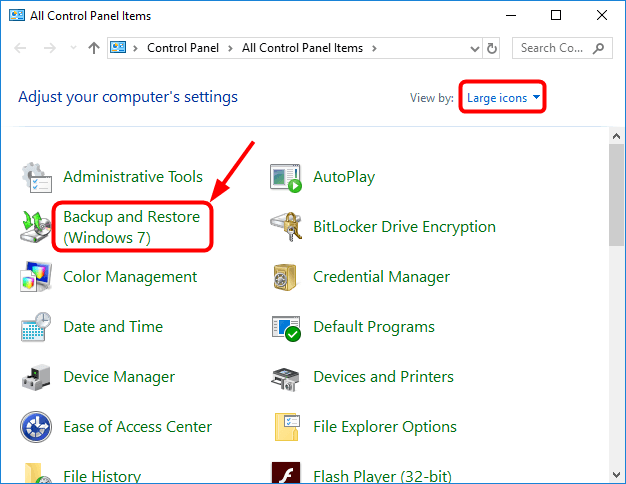Close the All Control Panel Items window
Image resolution: width=626 pixels, height=484 pixels.
pyautogui.click(x=602, y=16)
